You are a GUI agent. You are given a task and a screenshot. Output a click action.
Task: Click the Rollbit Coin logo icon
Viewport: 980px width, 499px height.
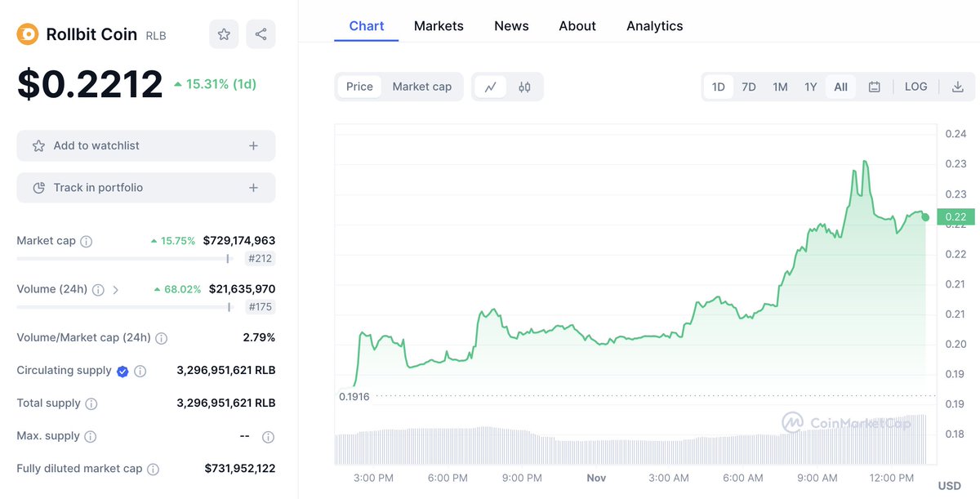28,34
